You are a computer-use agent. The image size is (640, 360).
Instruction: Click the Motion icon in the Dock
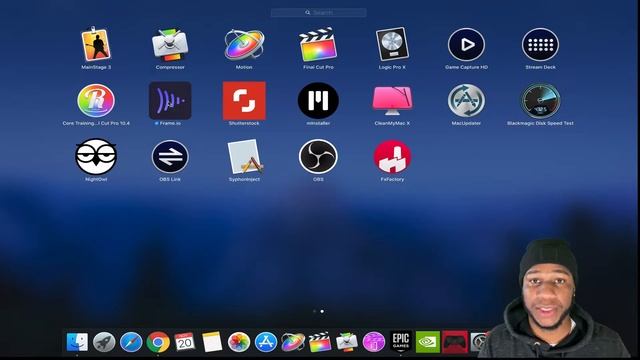click(x=293, y=342)
